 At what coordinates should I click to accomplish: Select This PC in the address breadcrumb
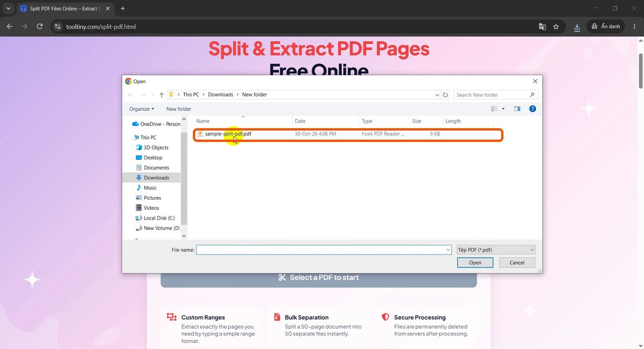pos(191,94)
